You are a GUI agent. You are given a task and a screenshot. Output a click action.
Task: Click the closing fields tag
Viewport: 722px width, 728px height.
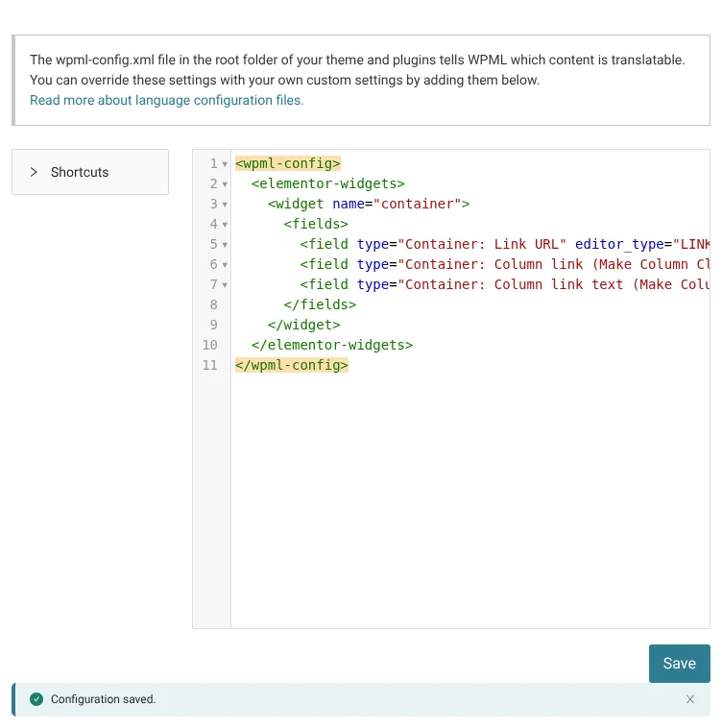pos(320,304)
